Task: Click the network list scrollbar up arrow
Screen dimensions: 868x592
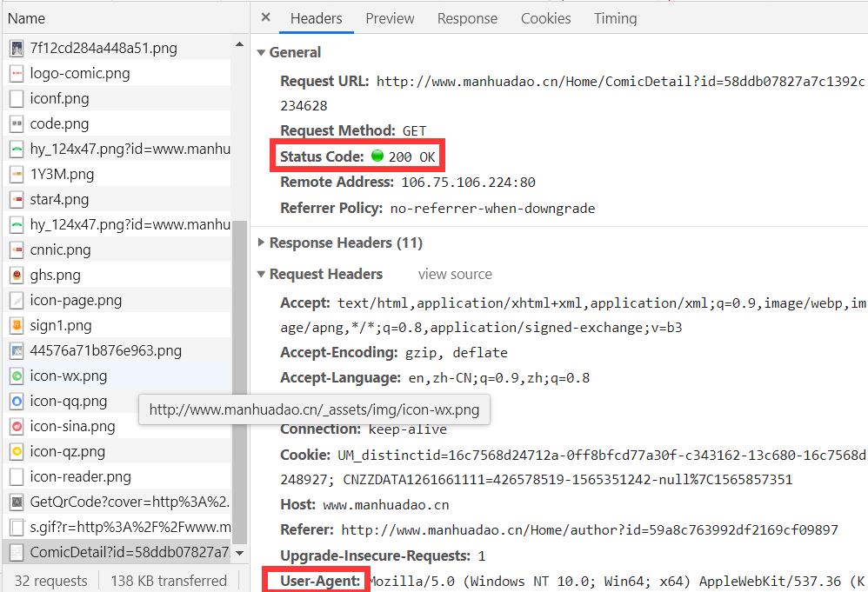Action: [x=239, y=44]
